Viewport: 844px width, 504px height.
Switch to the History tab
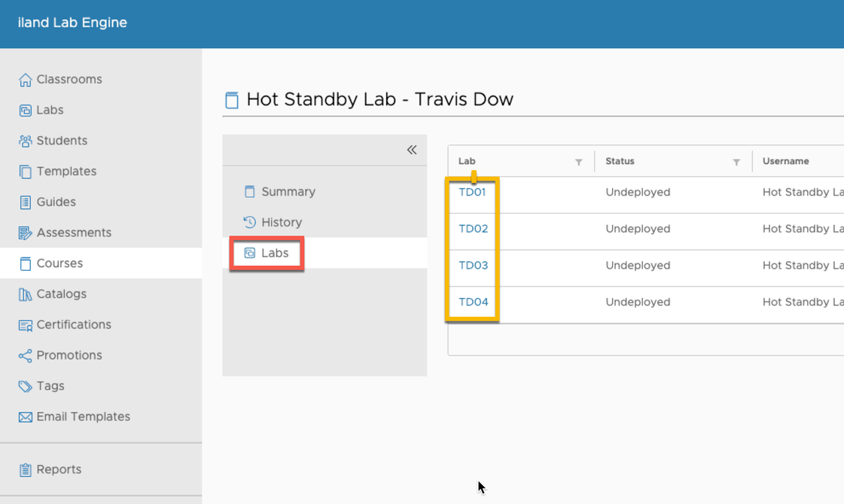[x=281, y=223]
